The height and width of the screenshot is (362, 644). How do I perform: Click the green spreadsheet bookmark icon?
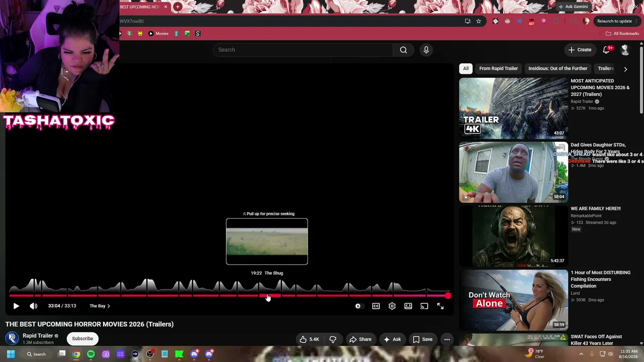187,34
